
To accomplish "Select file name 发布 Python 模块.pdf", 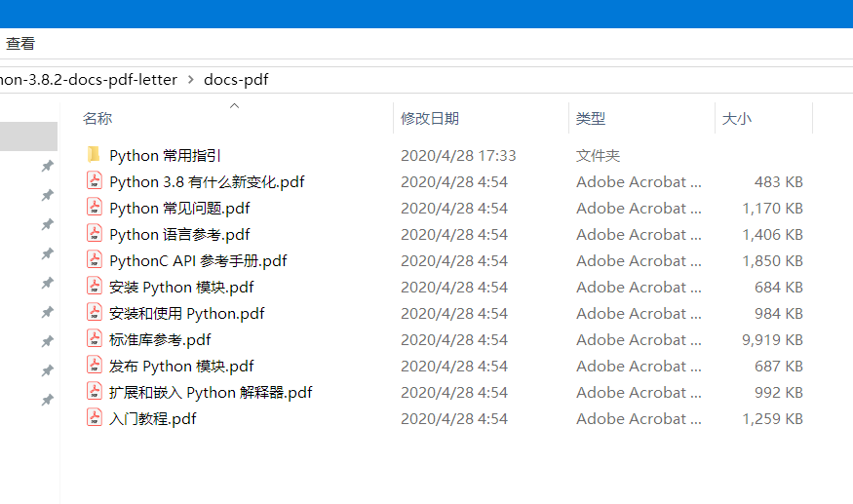I will pyautogui.click(x=181, y=366).
